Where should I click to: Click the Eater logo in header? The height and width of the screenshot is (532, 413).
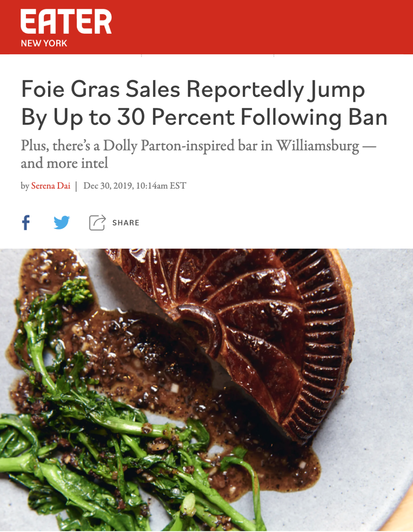pos(66,22)
